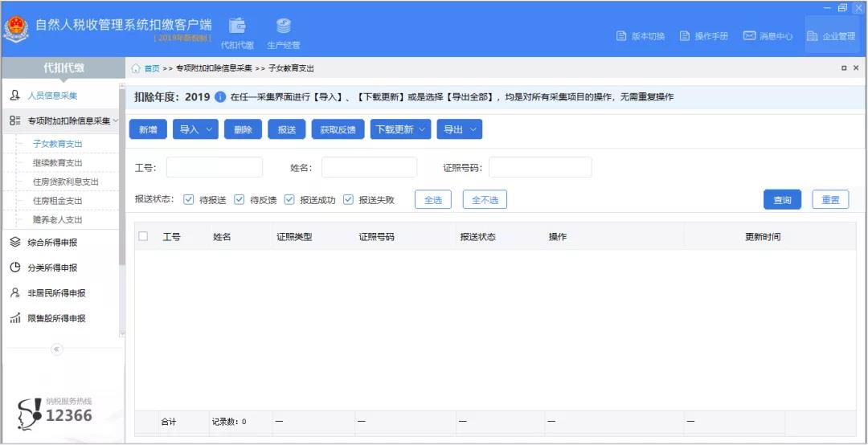The width and height of the screenshot is (868, 445).
Task: Open the 下载更新 dropdown
Action: [400, 130]
